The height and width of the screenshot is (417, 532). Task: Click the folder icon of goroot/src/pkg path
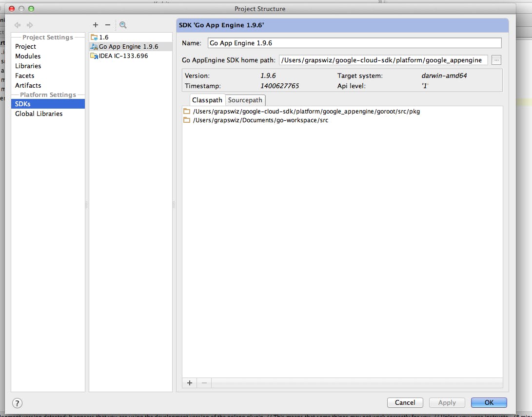pos(187,111)
